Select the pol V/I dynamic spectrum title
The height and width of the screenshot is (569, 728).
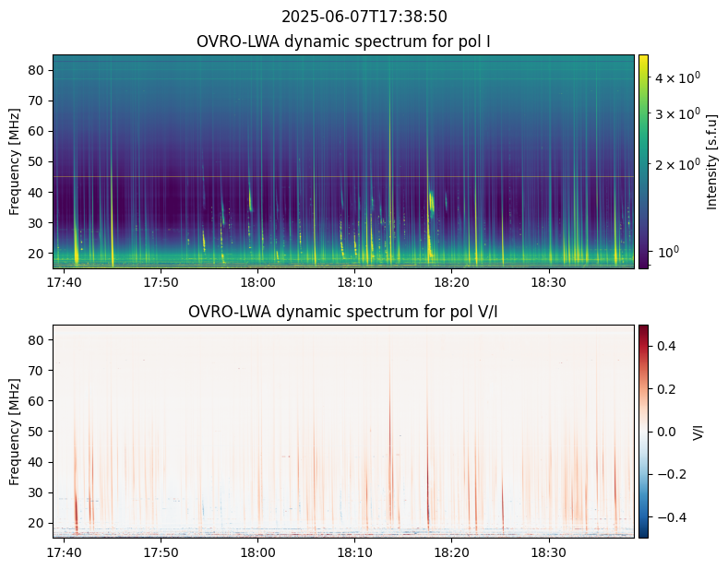pyautogui.click(x=343, y=313)
